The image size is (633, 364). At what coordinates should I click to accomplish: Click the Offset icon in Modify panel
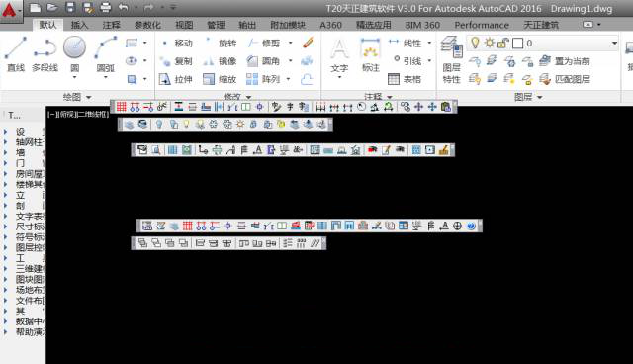[307, 79]
